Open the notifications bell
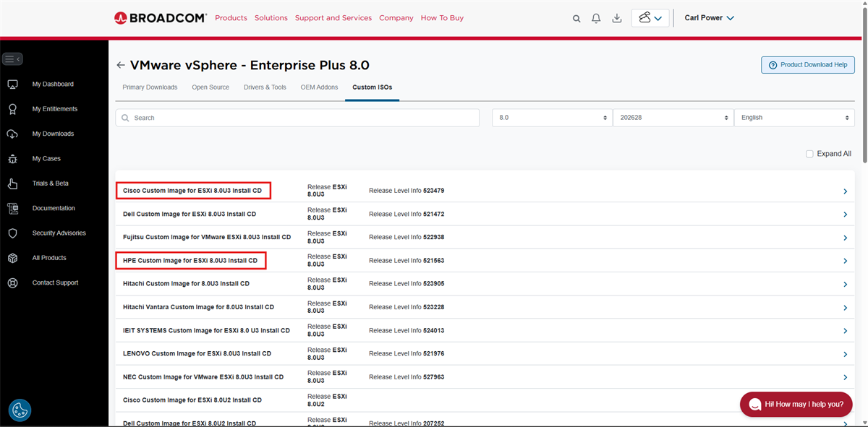 click(x=597, y=19)
